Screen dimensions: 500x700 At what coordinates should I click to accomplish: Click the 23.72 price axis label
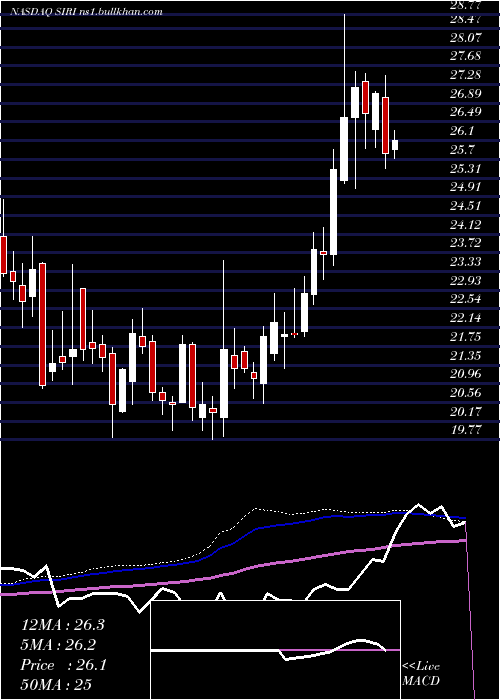pyautogui.click(x=466, y=243)
